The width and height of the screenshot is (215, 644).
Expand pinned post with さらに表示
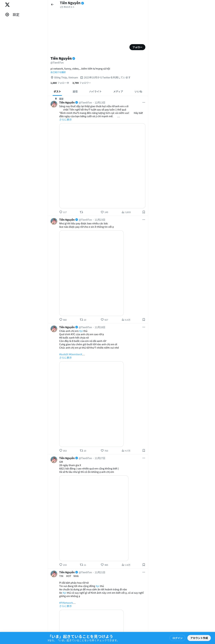click(x=65, y=120)
